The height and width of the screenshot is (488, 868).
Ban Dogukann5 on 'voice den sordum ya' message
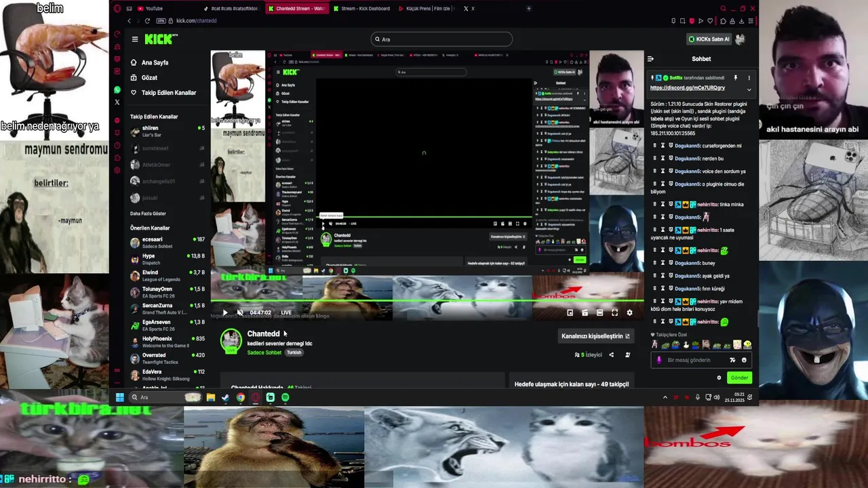click(671, 171)
